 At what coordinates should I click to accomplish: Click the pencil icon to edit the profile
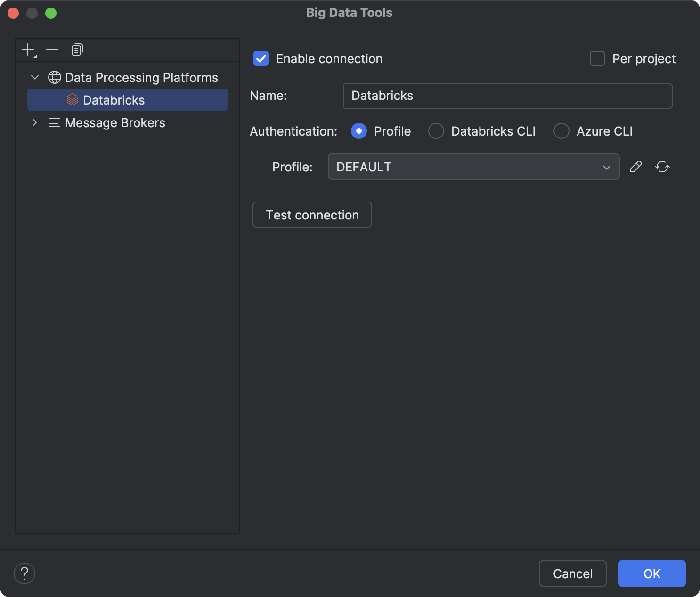636,167
